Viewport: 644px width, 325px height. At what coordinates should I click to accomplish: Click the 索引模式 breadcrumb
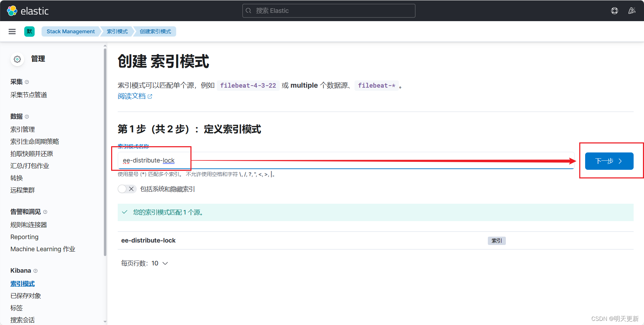(117, 31)
